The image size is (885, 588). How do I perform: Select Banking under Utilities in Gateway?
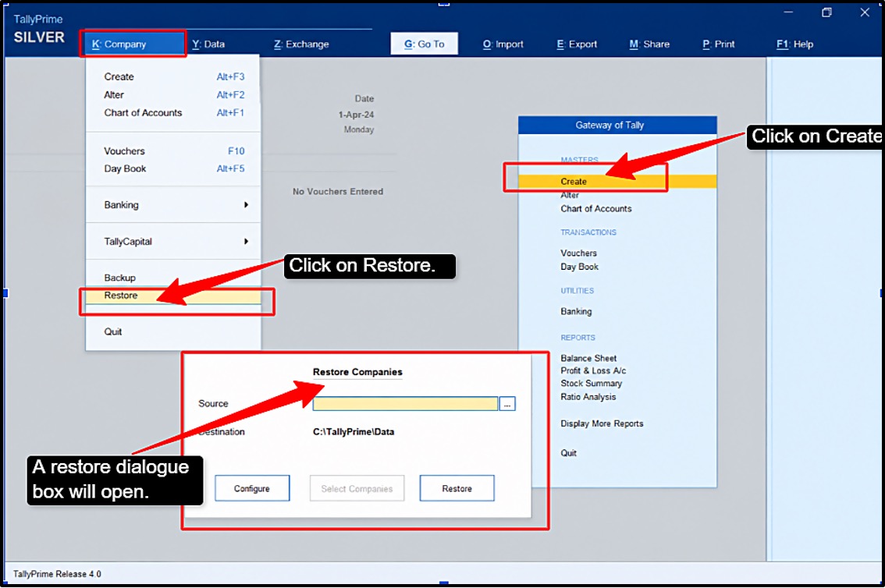[576, 311]
